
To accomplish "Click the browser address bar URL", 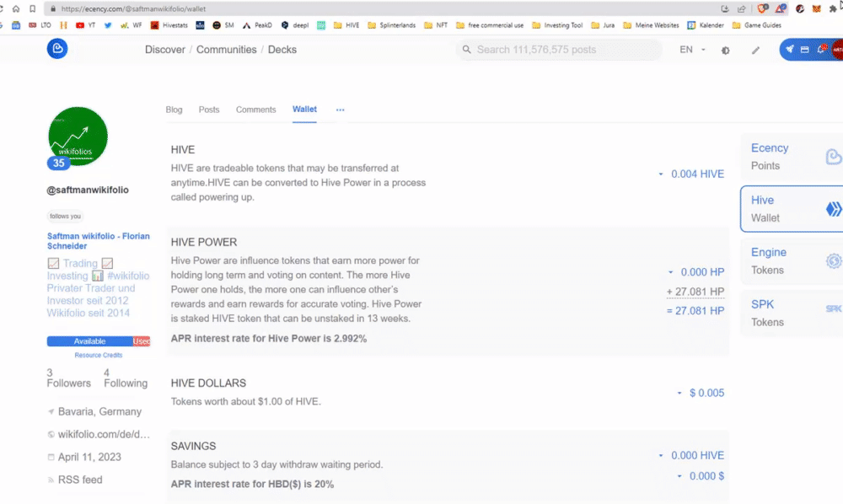I will coord(133,8).
